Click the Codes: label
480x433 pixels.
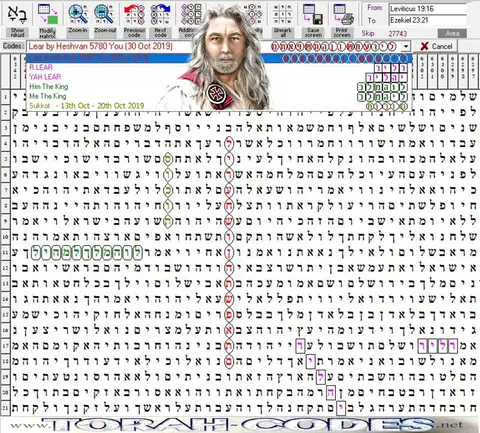click(14, 46)
